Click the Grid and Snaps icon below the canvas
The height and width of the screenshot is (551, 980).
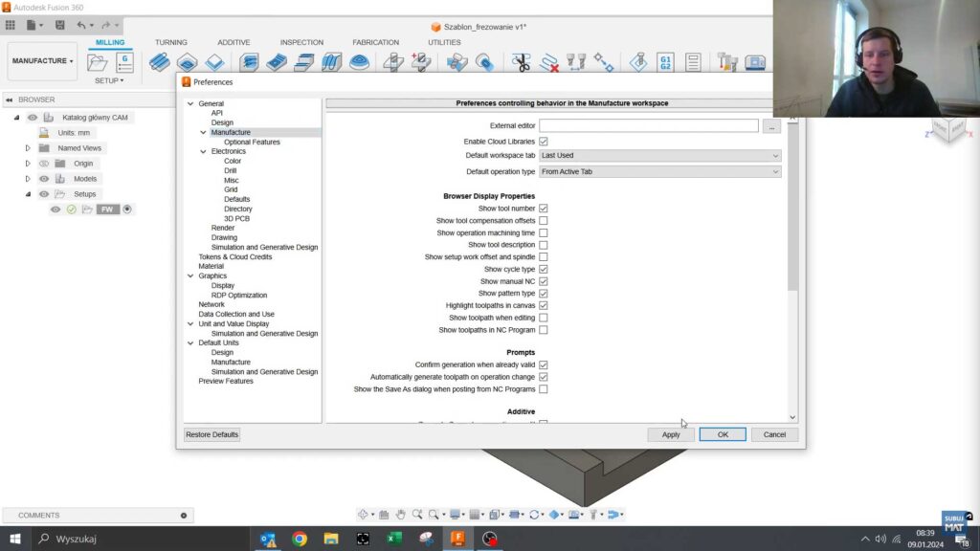coord(474,514)
